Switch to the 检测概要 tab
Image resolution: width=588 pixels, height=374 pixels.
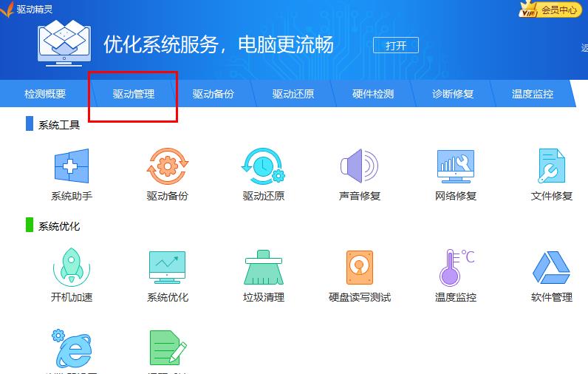click(45, 94)
